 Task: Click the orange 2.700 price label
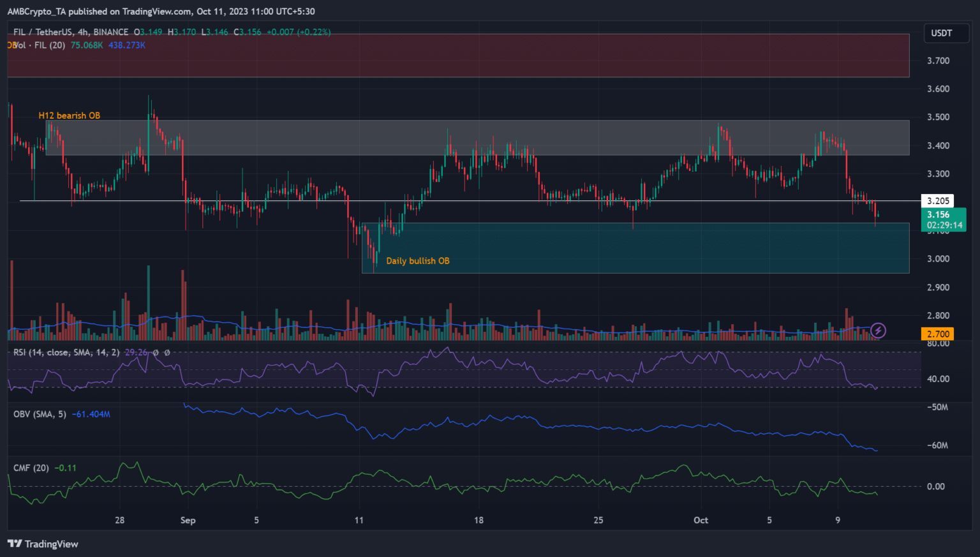coord(938,334)
